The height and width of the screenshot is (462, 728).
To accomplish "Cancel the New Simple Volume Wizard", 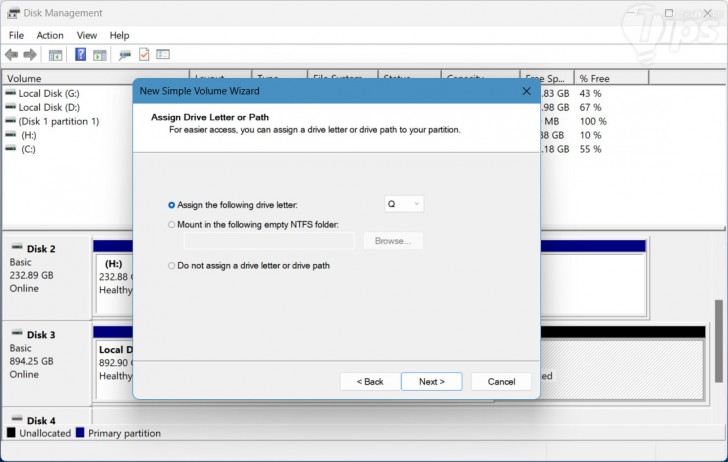I will point(501,382).
